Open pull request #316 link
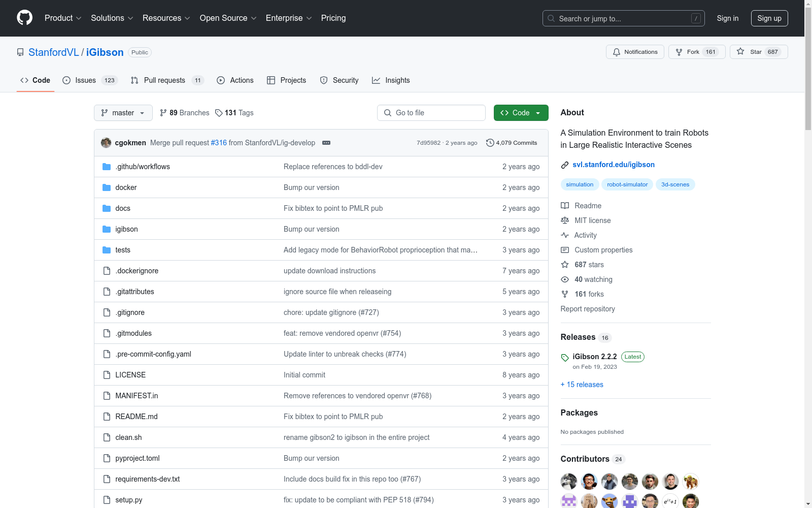 219,143
